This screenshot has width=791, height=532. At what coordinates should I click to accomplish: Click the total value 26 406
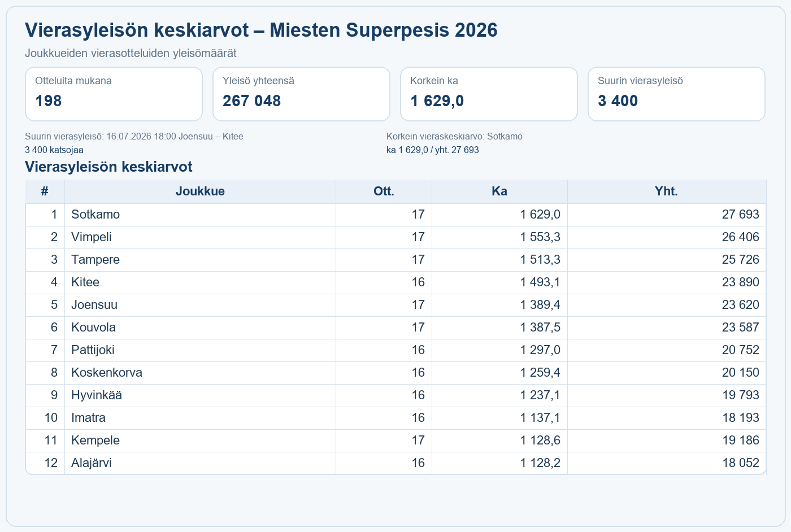coord(741,237)
